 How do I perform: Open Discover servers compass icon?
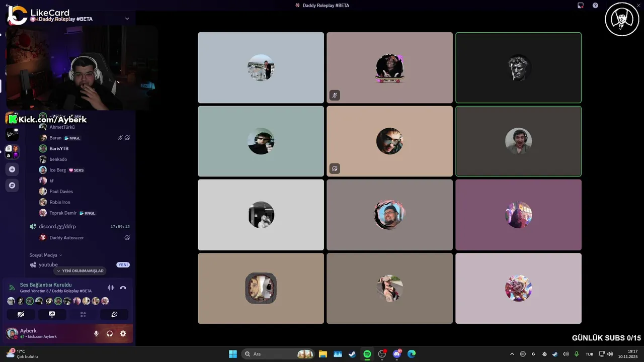pos(12,185)
